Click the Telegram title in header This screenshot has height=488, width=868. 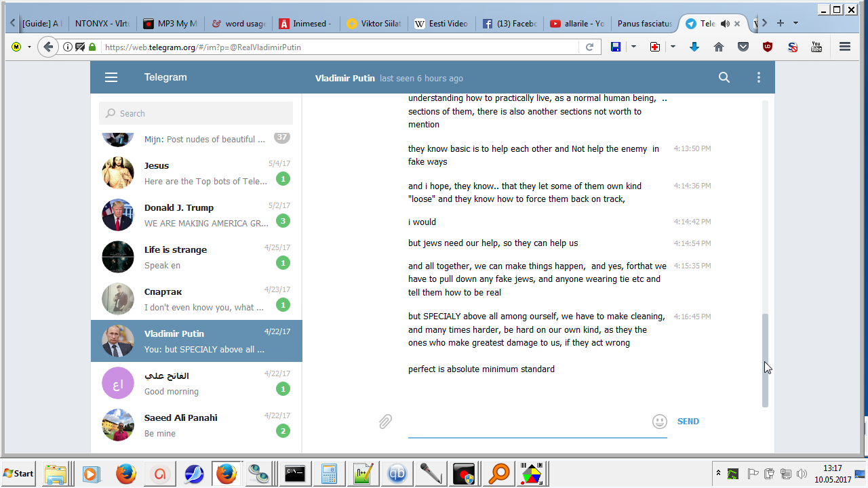165,77
